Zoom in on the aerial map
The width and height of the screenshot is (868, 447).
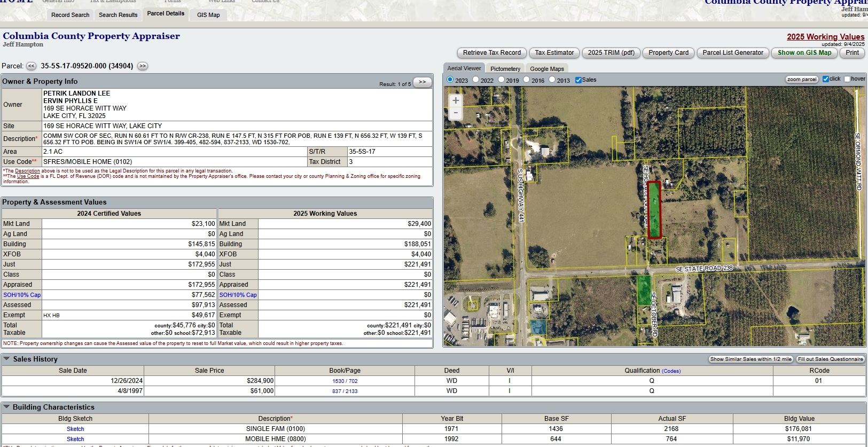tap(456, 100)
